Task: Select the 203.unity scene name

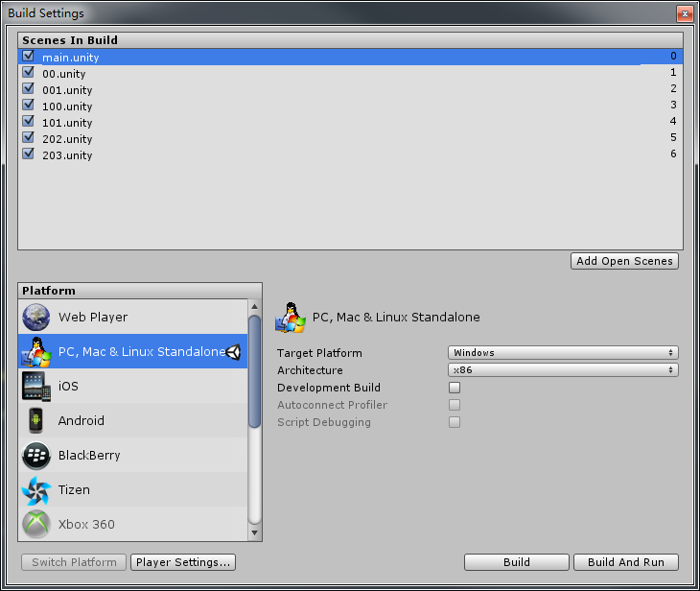Action: pyautogui.click(x=67, y=155)
